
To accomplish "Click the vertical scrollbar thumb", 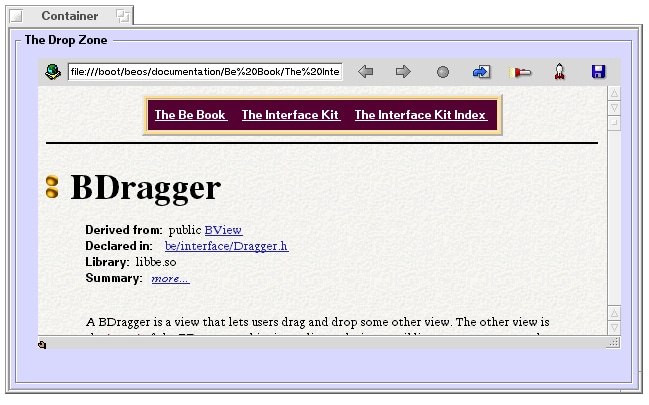I will pyautogui.click(x=614, y=123).
